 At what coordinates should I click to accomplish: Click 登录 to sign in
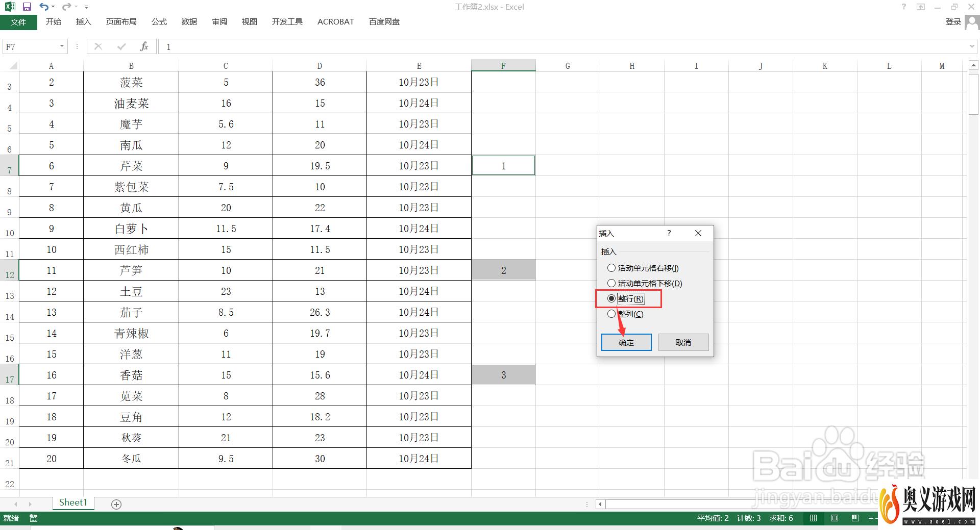[953, 22]
